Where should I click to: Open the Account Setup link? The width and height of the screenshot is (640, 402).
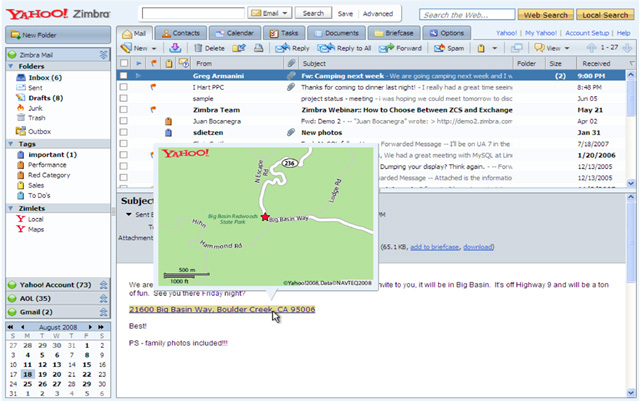587,33
